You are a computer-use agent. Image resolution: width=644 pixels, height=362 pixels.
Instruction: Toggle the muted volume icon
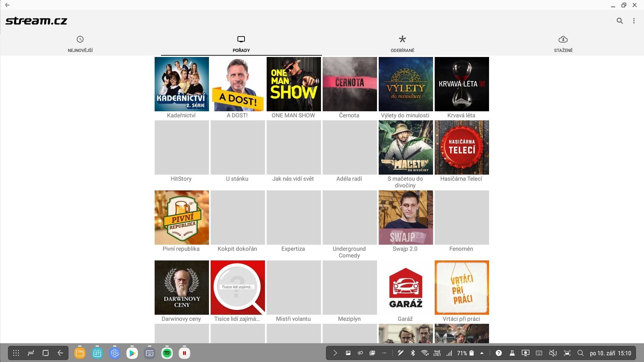coord(552,353)
